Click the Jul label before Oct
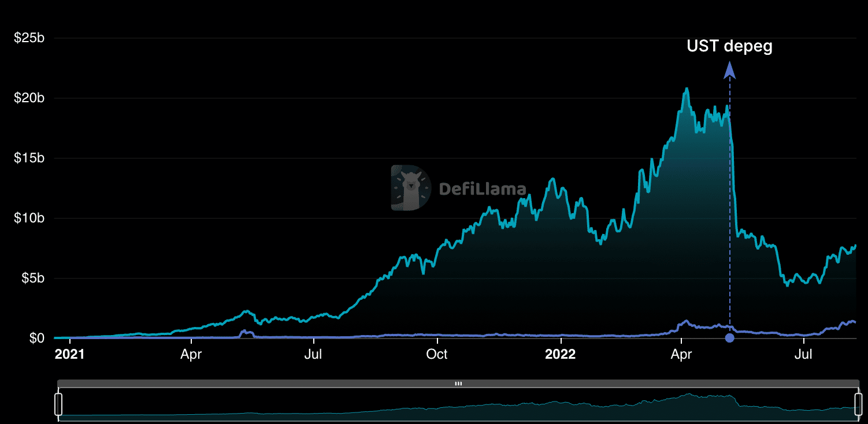Screen dimensions: 868x424 [314, 355]
